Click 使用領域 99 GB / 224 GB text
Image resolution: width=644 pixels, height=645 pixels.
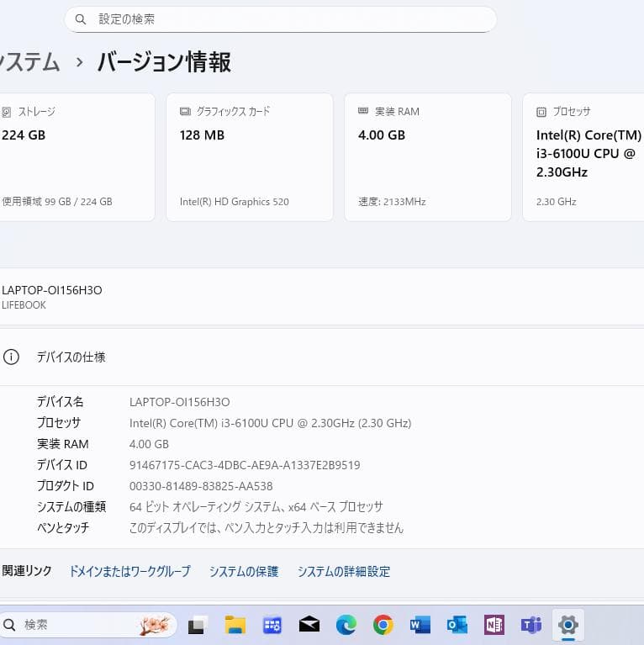(x=57, y=202)
